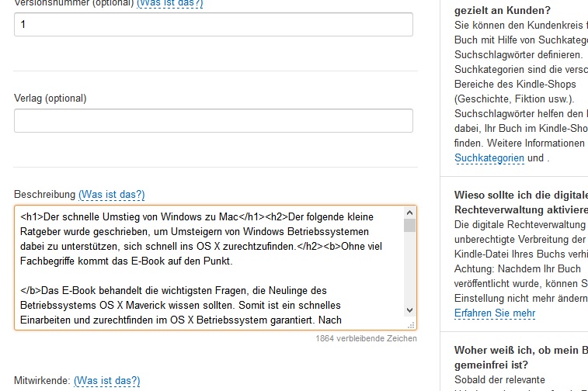Click the scroll-down arrow in the description box

point(409,311)
